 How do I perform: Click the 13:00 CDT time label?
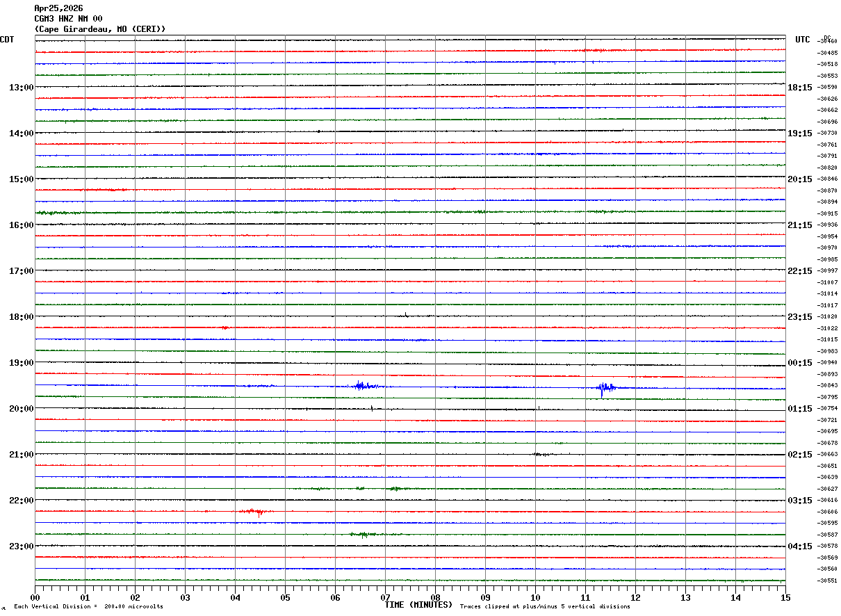[x=21, y=88]
